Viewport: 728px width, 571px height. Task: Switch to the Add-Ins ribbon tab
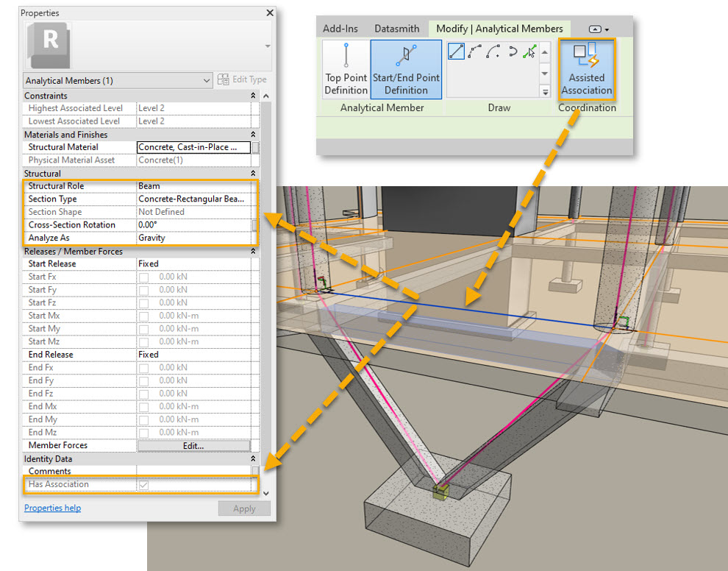(340, 29)
